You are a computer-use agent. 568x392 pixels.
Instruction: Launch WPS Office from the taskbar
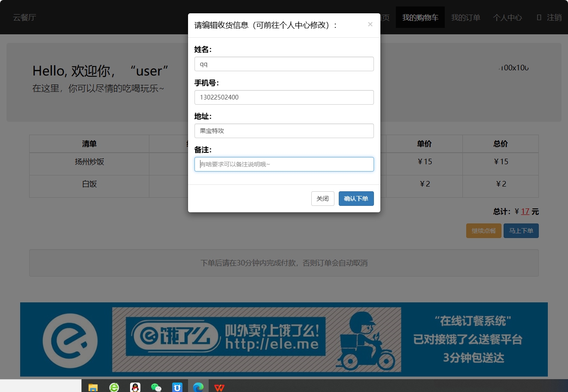[x=220, y=386]
